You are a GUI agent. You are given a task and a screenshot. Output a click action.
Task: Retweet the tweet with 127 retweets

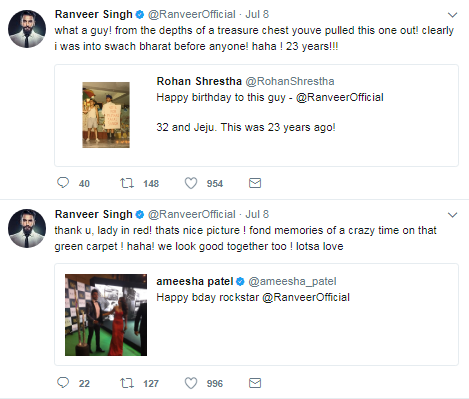[x=127, y=383]
